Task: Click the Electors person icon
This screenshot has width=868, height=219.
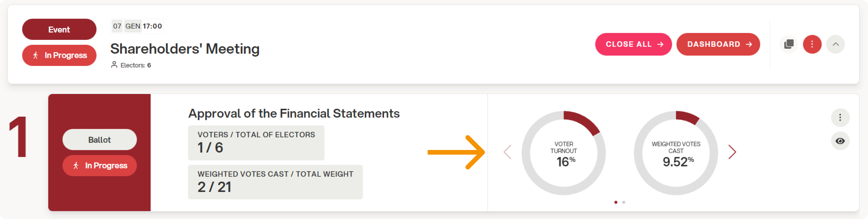Action: (114, 65)
